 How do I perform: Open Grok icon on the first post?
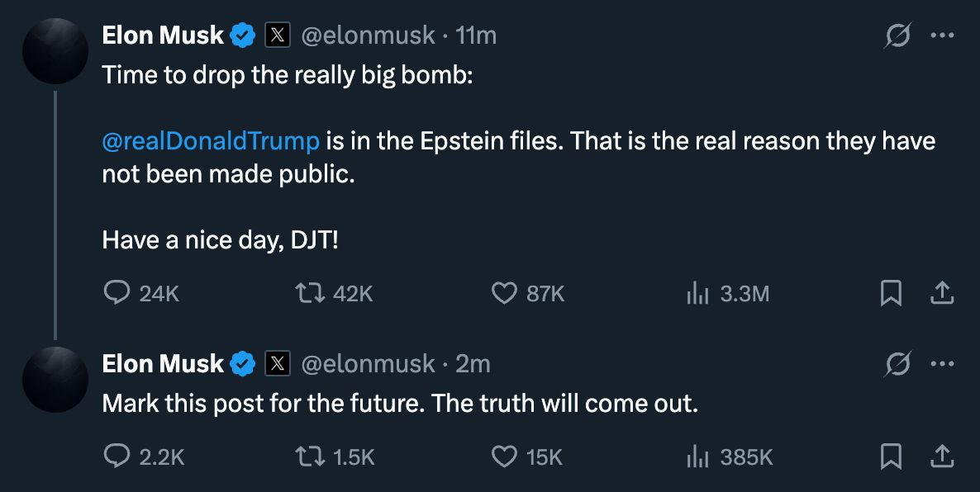point(897,36)
